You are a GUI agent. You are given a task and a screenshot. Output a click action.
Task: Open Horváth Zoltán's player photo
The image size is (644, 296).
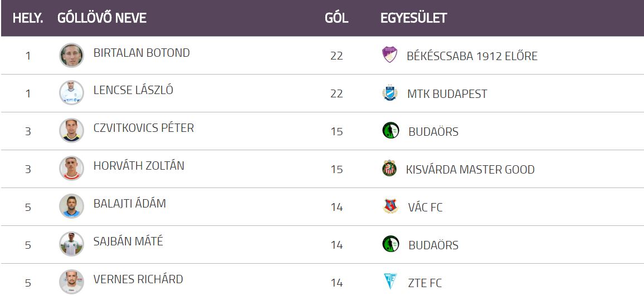point(71,168)
